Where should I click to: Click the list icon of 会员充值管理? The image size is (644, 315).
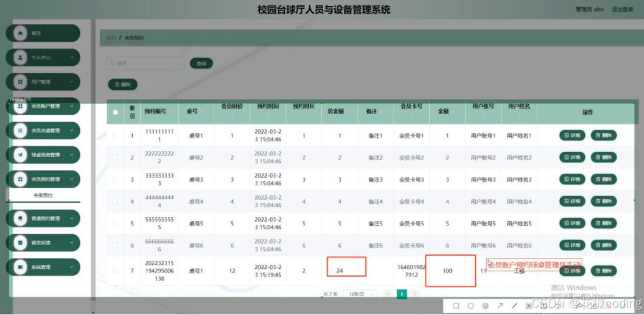(20, 130)
